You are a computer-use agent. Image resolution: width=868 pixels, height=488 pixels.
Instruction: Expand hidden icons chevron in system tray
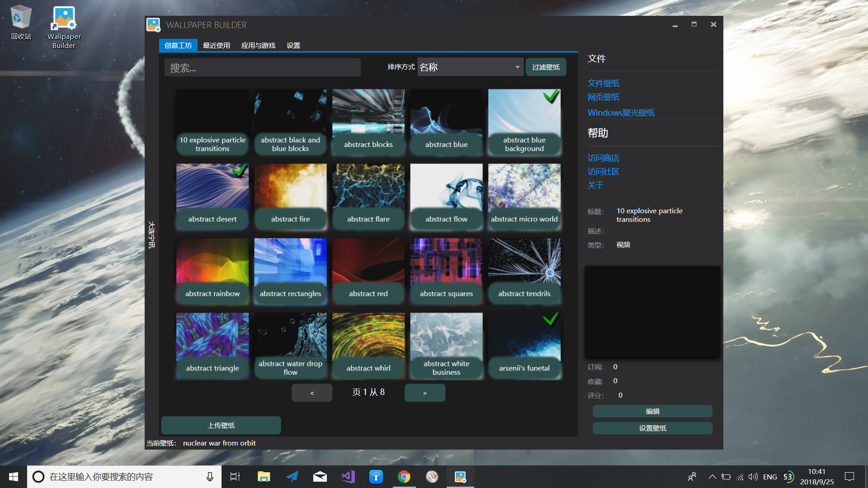point(711,477)
